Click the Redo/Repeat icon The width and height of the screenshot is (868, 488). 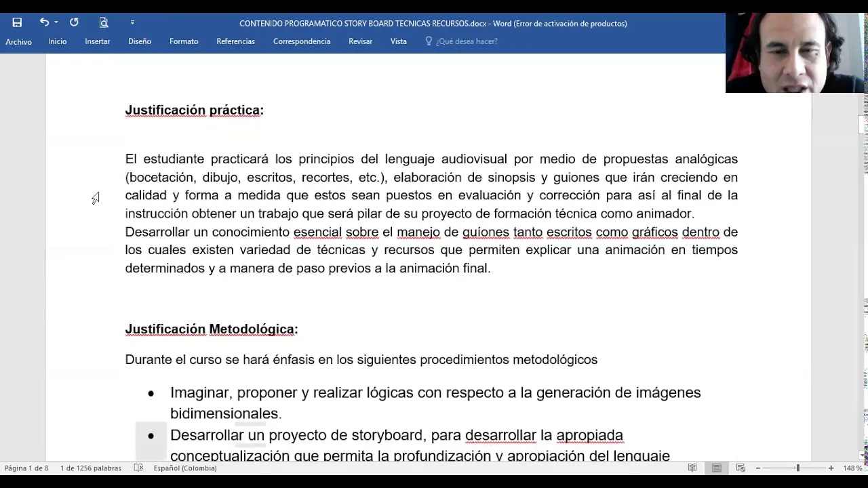point(74,22)
